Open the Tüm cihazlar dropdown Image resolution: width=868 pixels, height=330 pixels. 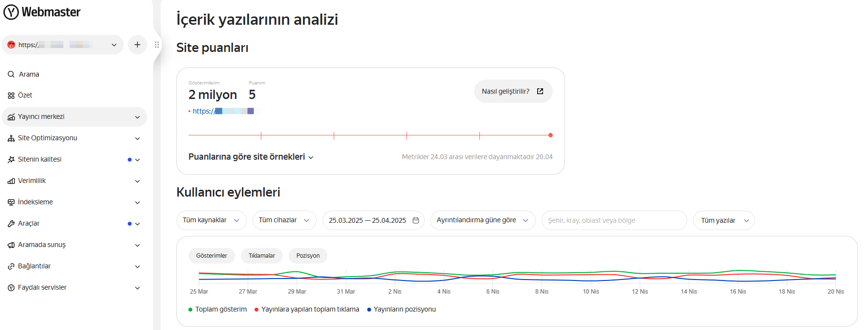pyautogui.click(x=284, y=220)
